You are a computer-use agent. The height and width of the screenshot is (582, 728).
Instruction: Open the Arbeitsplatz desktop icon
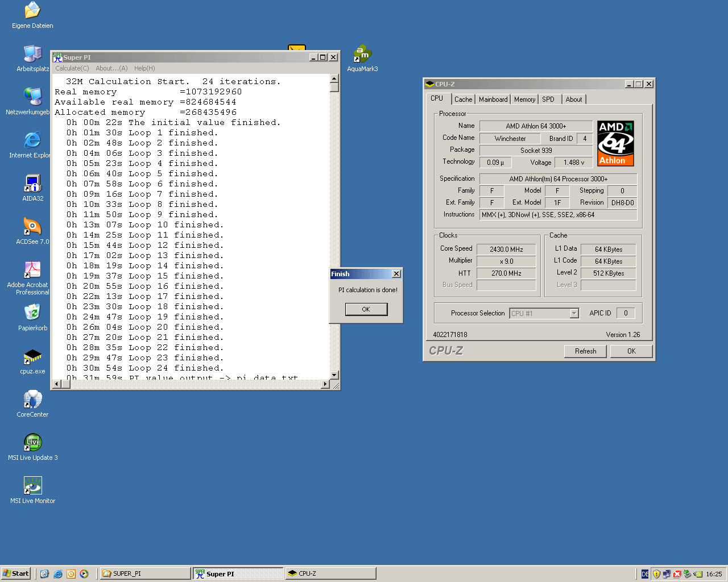32,59
